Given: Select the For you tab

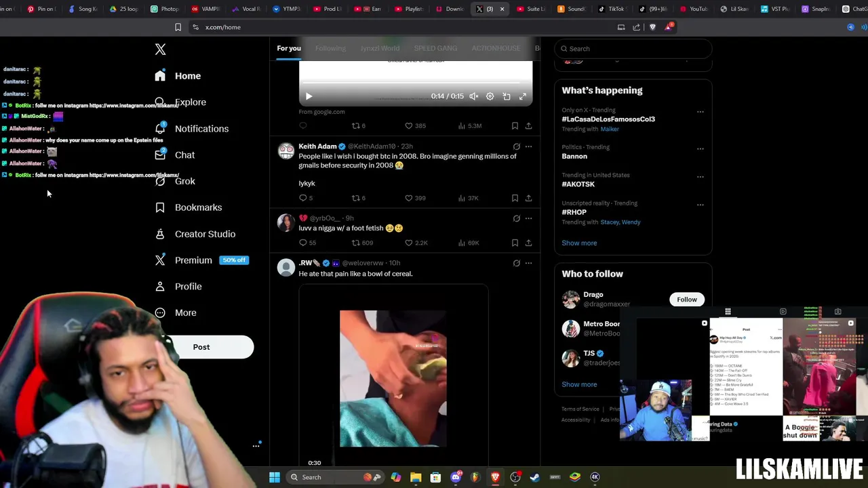Looking at the screenshot, I should point(289,49).
